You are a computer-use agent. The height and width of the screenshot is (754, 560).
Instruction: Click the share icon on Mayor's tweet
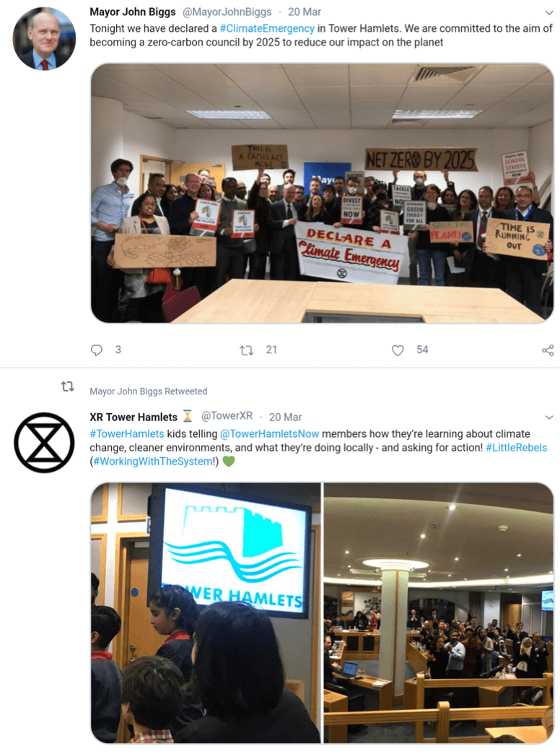(x=548, y=350)
